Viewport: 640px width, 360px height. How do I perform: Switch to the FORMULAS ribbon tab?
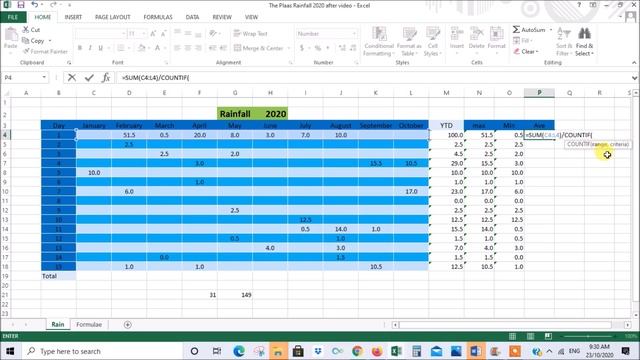pos(158,17)
